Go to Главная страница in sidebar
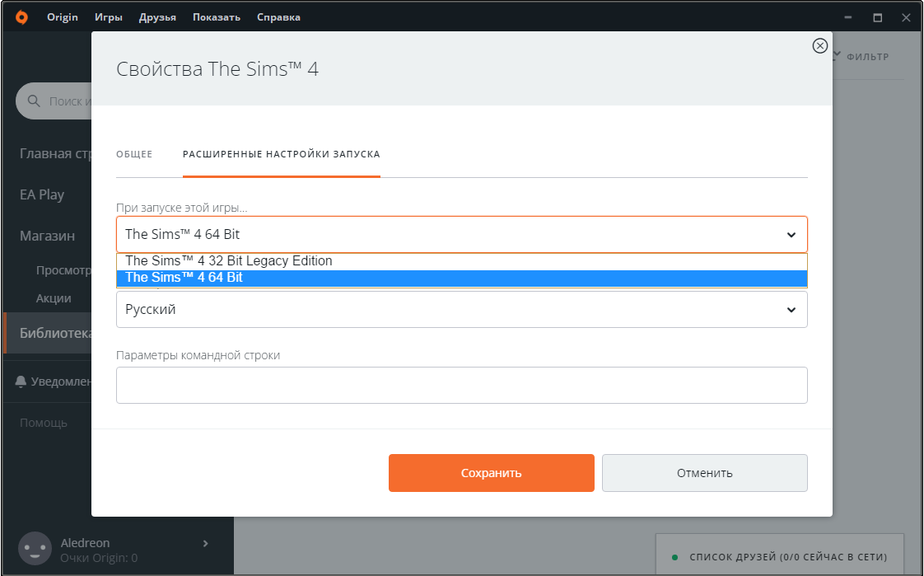The image size is (924, 576). (56, 154)
